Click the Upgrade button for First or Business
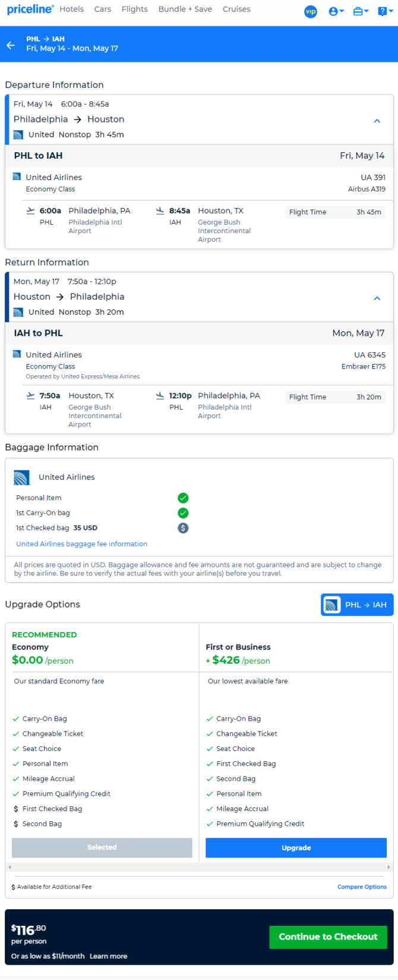Viewport: 398px width, 980px height. [x=296, y=847]
